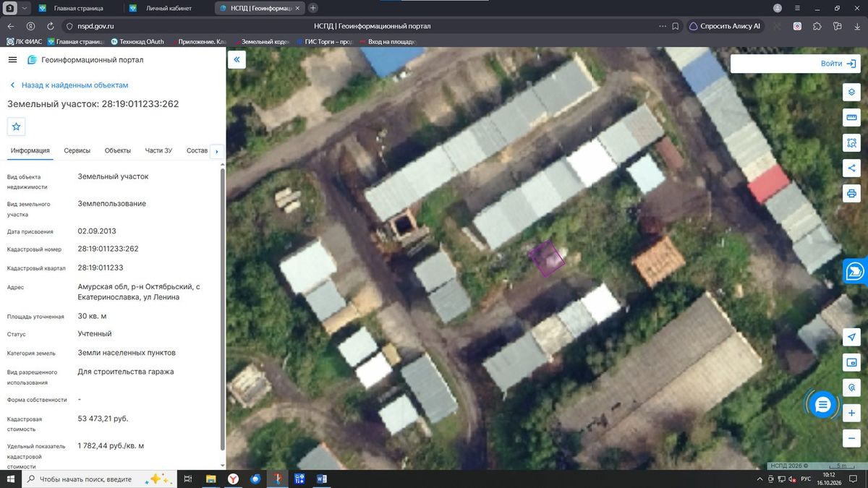Open the Состав tab
This screenshot has width=868, height=488.
[197, 150]
